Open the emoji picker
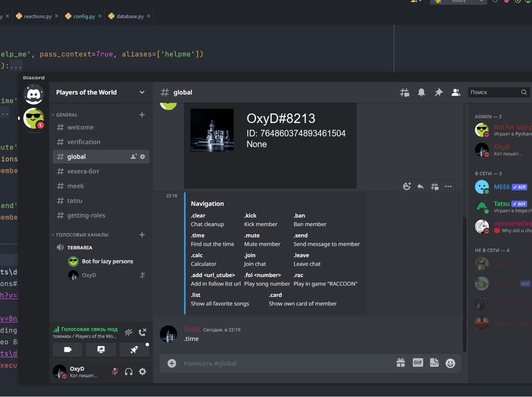 click(x=450, y=363)
